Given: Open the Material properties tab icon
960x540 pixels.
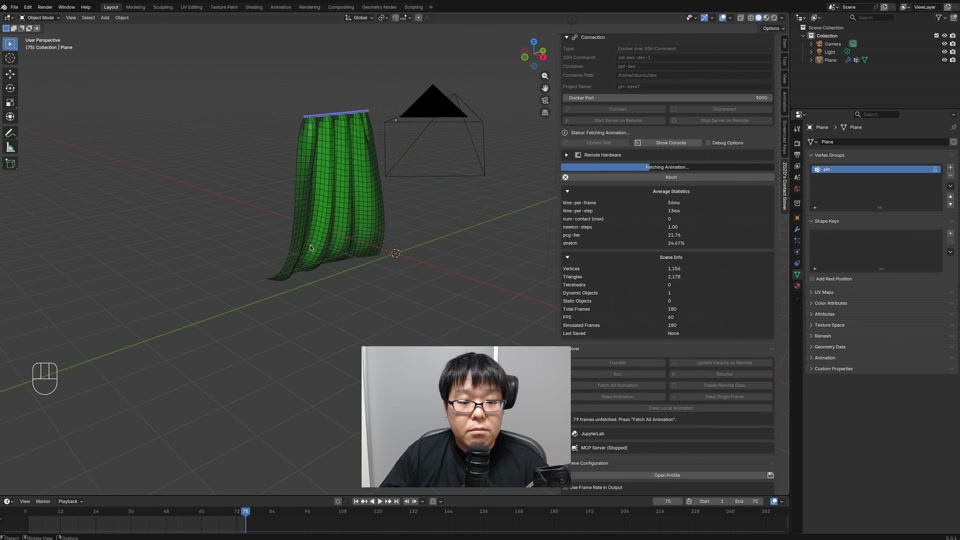Looking at the screenshot, I should point(797,286).
